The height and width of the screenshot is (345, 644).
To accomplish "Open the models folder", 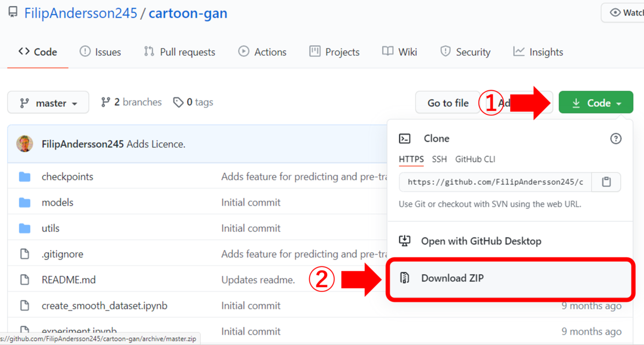I will [x=57, y=203].
